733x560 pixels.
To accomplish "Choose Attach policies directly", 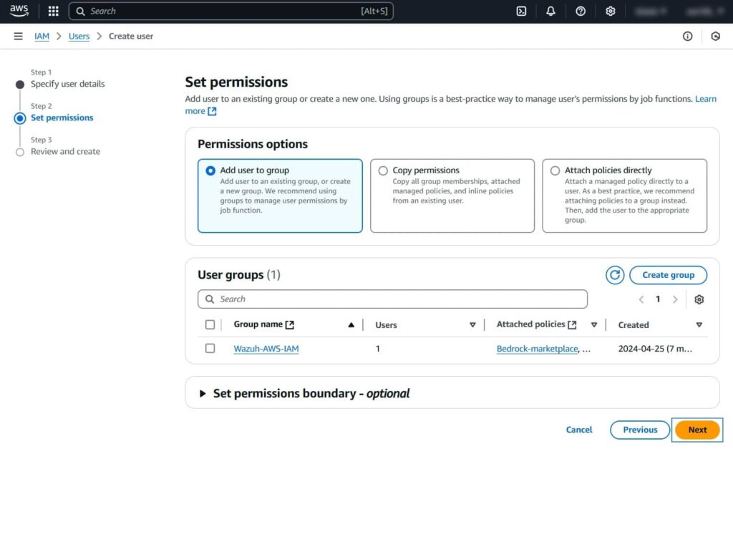I will (x=555, y=170).
